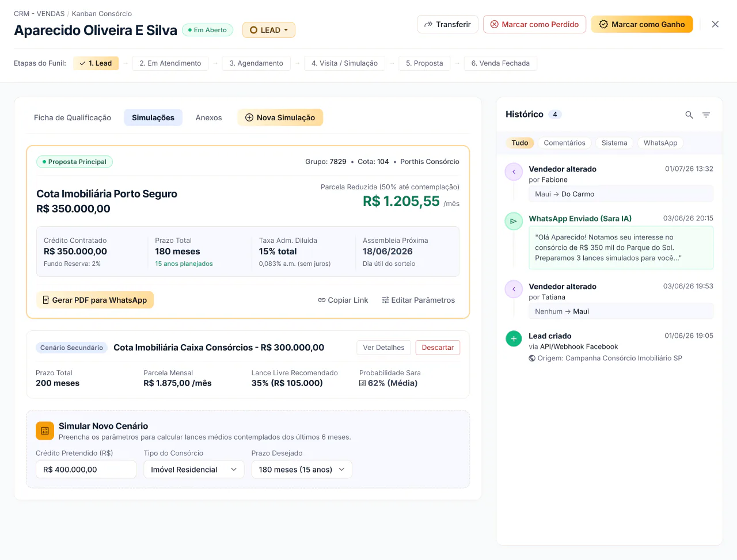Select funnel stage 5. Proposta
The height and width of the screenshot is (560, 737).
424,63
